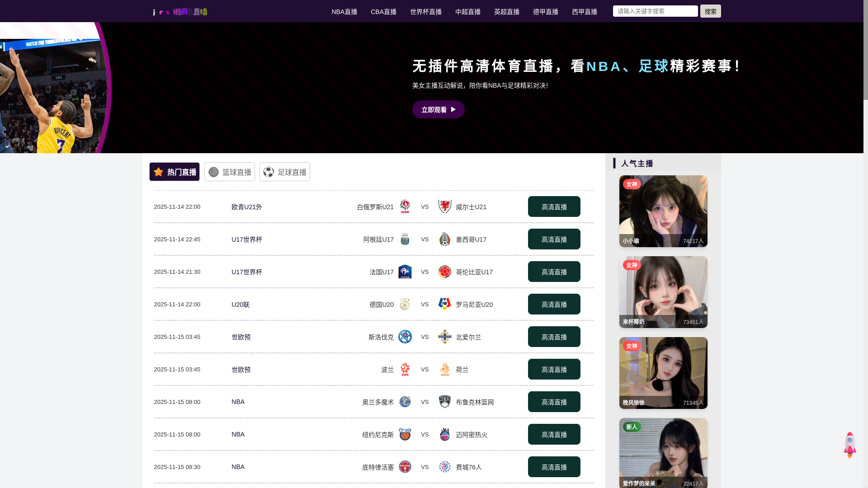Open the 西甲直播 navigation item

pos(585,12)
